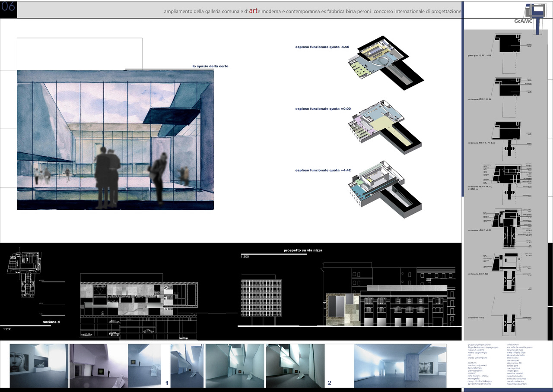553x392 pixels.
Task: Click the name 'bartolomeo pietromarchi'
Action: [x=480, y=384]
